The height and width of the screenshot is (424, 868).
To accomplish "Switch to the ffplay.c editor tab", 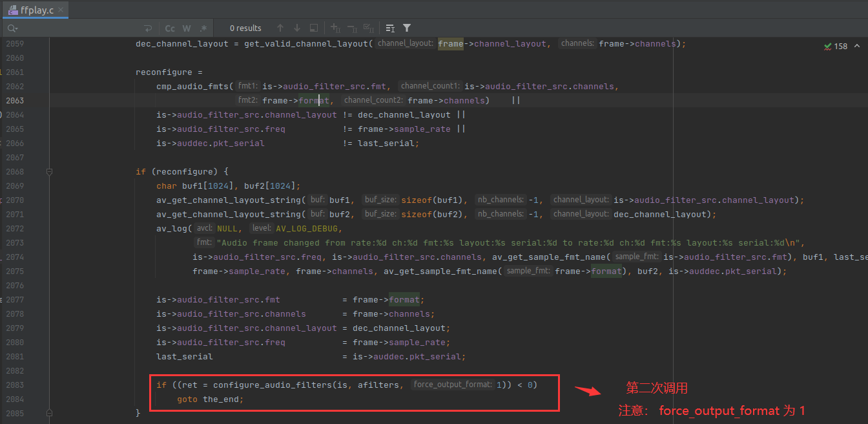I will click(x=35, y=10).
